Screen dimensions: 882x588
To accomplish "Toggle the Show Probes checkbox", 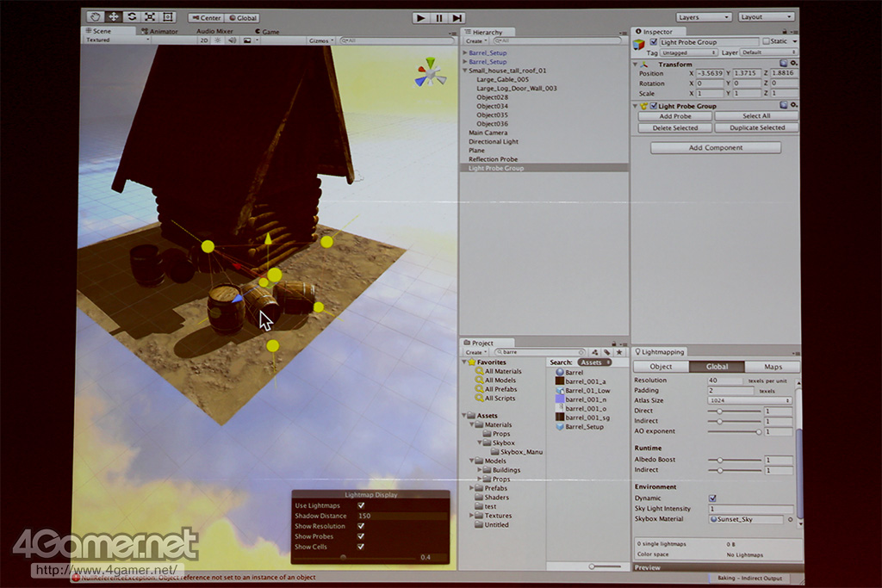I will point(361,536).
